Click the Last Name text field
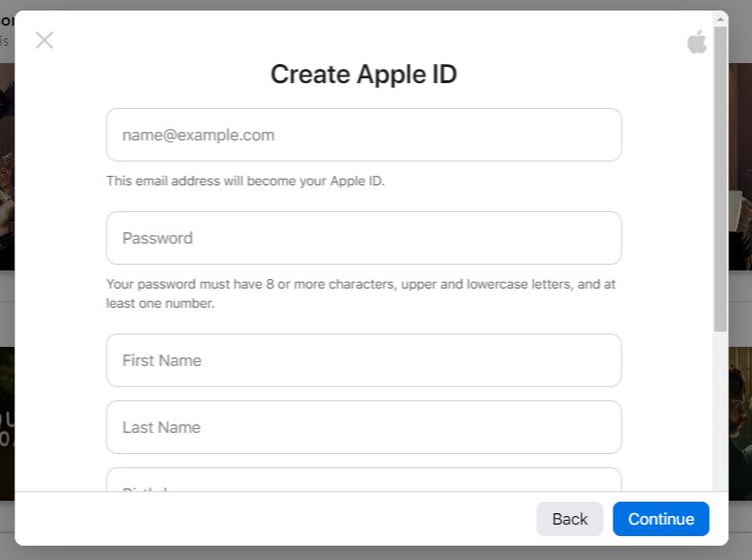Screen dimensions: 752x560 (x=363, y=427)
